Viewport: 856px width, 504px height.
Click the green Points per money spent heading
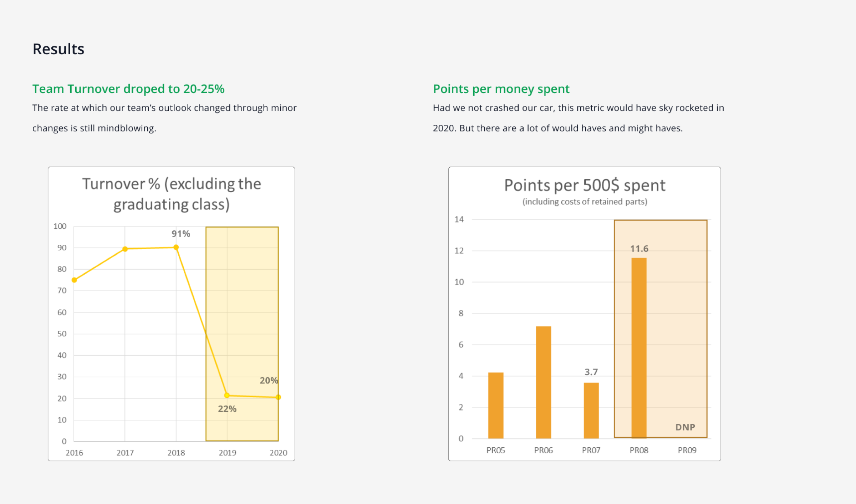coord(501,89)
